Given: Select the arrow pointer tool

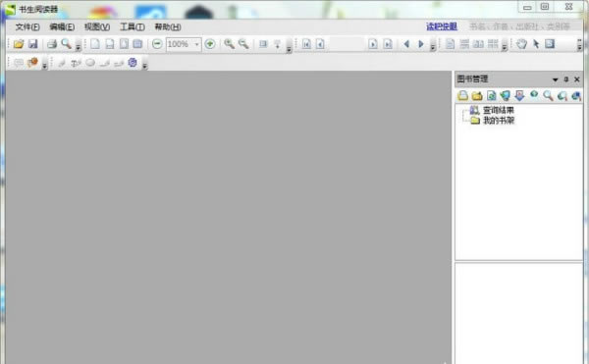Looking at the screenshot, I should 536,44.
